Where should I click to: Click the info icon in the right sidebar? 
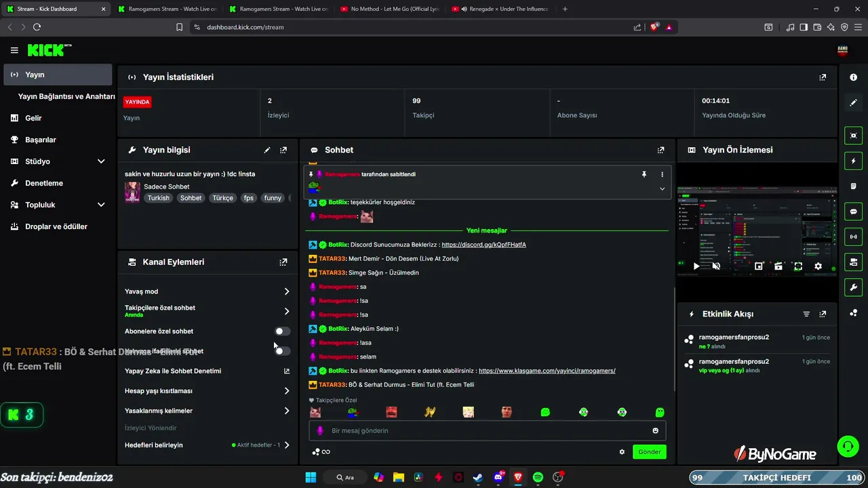(x=854, y=77)
